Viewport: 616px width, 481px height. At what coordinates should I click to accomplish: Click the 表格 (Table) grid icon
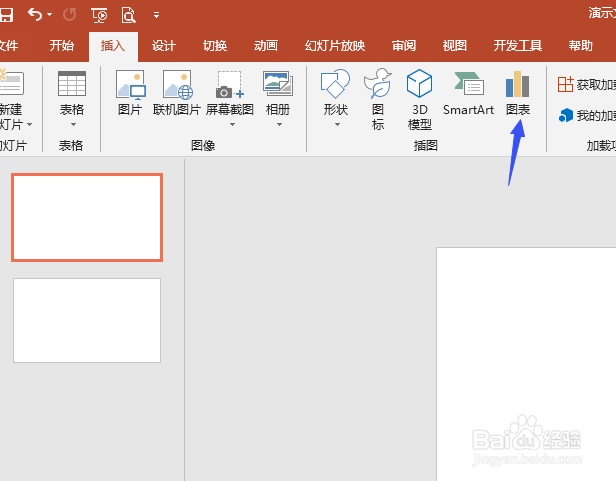pyautogui.click(x=72, y=83)
